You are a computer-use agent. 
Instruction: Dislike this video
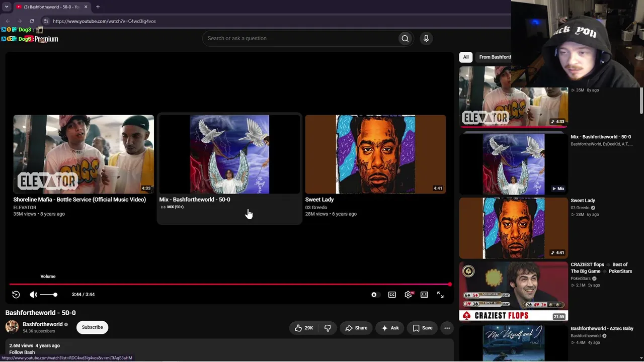tap(328, 328)
